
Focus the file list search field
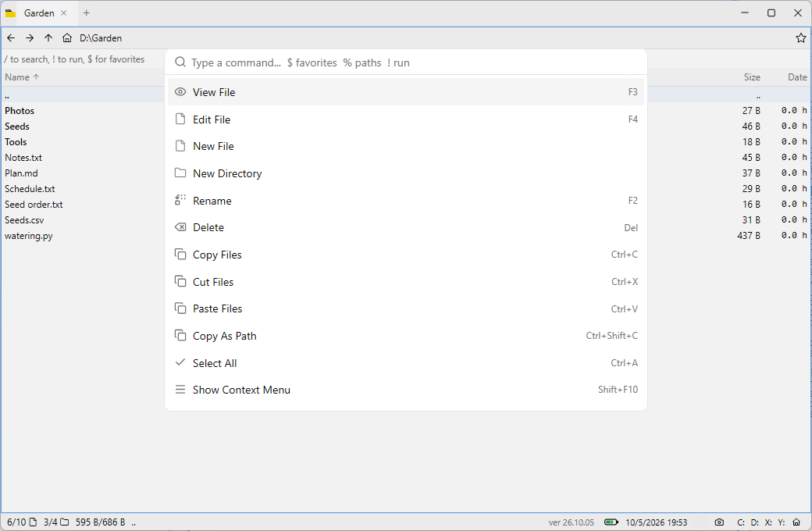(x=83, y=59)
